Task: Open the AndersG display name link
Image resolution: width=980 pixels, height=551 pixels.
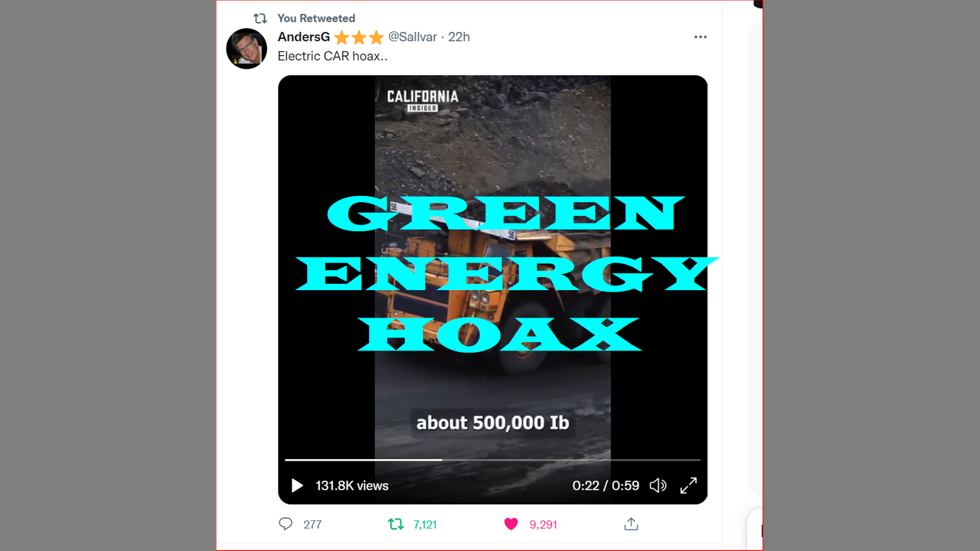Action: pyautogui.click(x=304, y=37)
